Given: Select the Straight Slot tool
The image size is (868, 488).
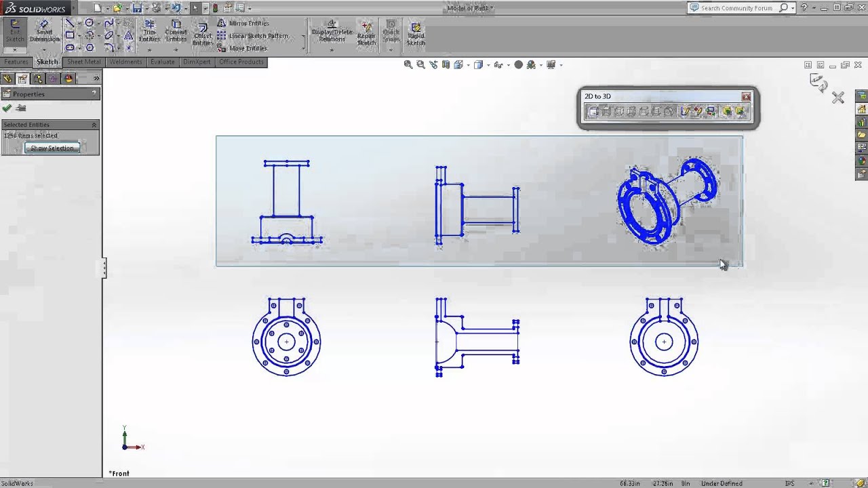Looking at the screenshot, I should pos(70,48).
